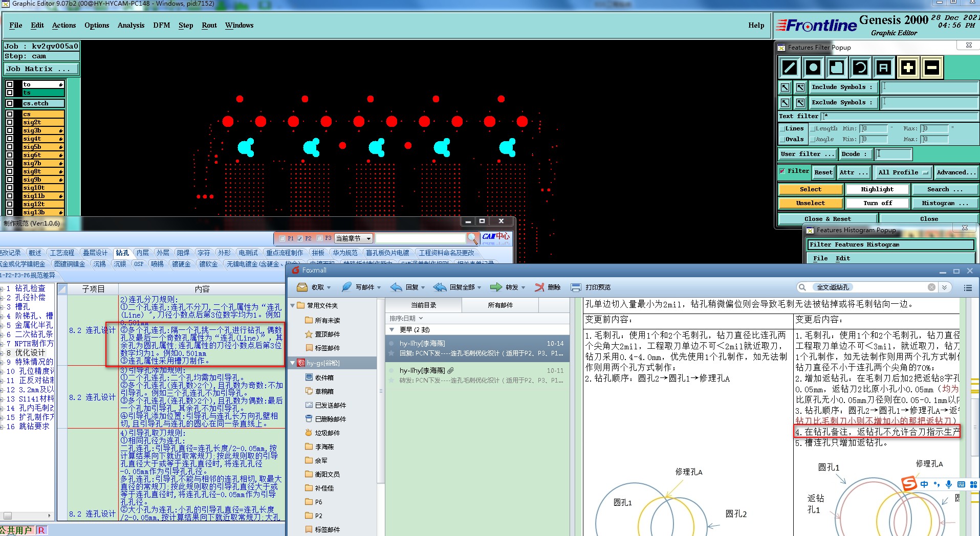Expand the Foxmail search options arrow

click(x=945, y=287)
